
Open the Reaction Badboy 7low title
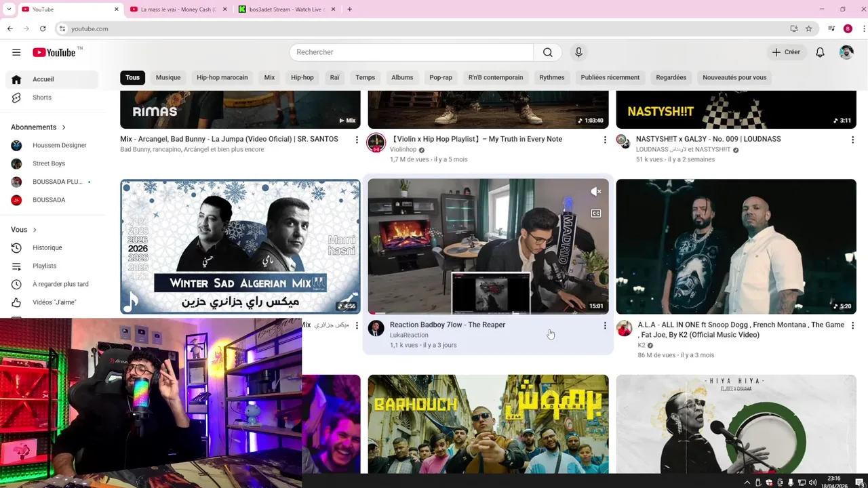click(448, 325)
